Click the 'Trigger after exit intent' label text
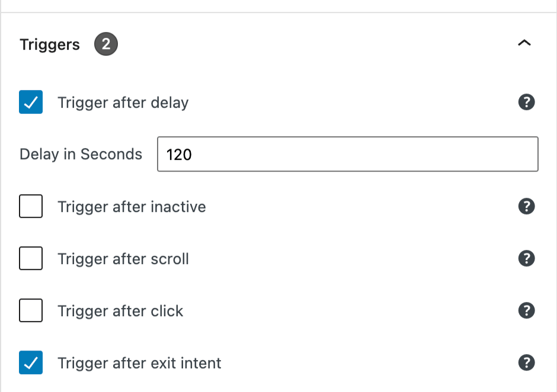This screenshot has width=557, height=392. click(139, 364)
